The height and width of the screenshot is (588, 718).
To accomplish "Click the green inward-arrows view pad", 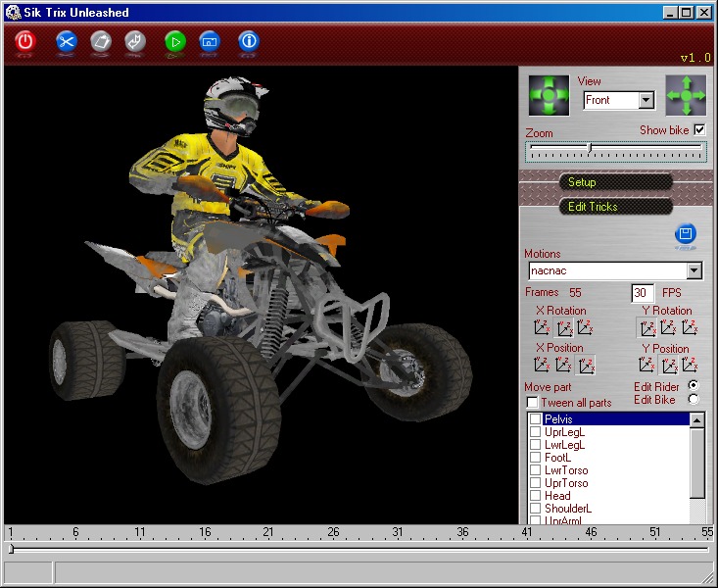I will coord(549,95).
